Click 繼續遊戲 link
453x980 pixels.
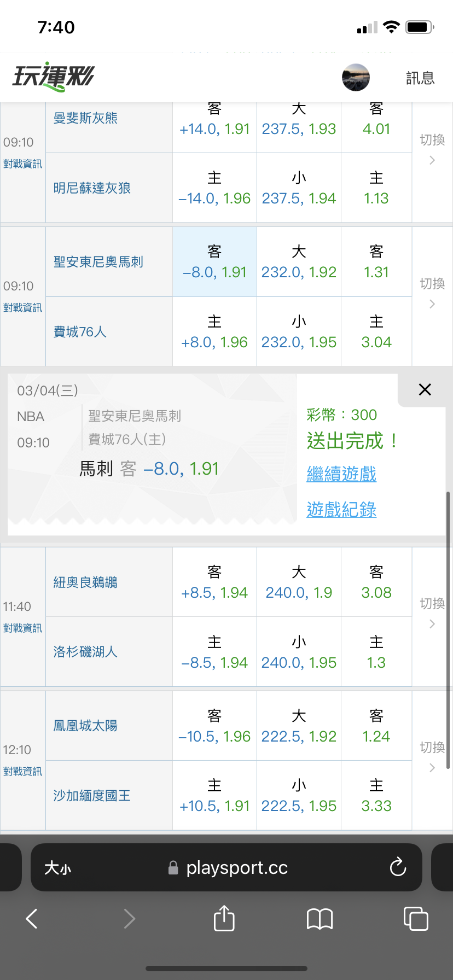pyautogui.click(x=341, y=474)
